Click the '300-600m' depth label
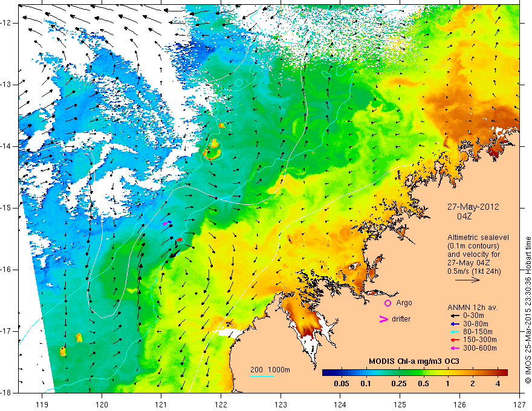 point(480,348)
